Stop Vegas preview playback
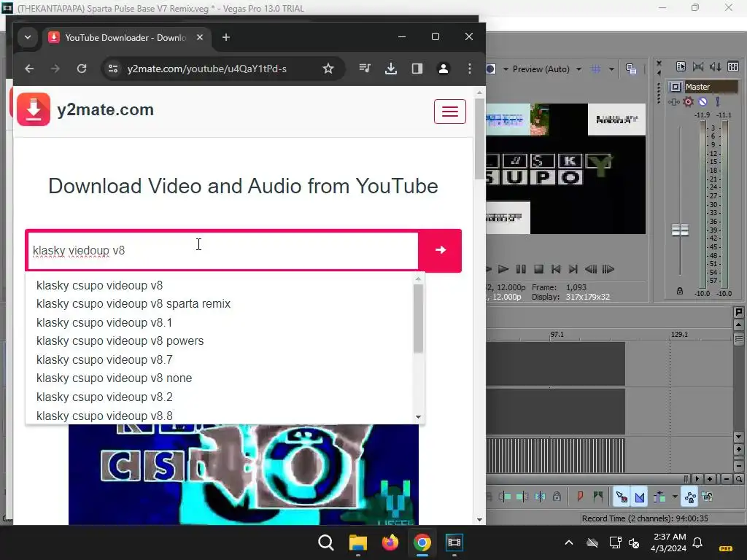Screen dimensions: 747x560 tap(538, 269)
